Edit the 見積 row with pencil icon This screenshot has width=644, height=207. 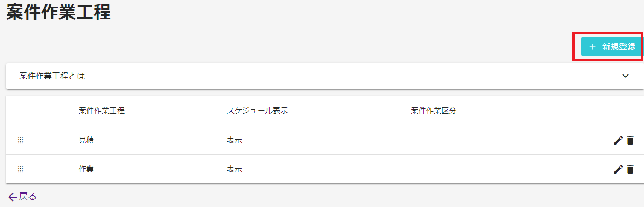pyautogui.click(x=618, y=140)
